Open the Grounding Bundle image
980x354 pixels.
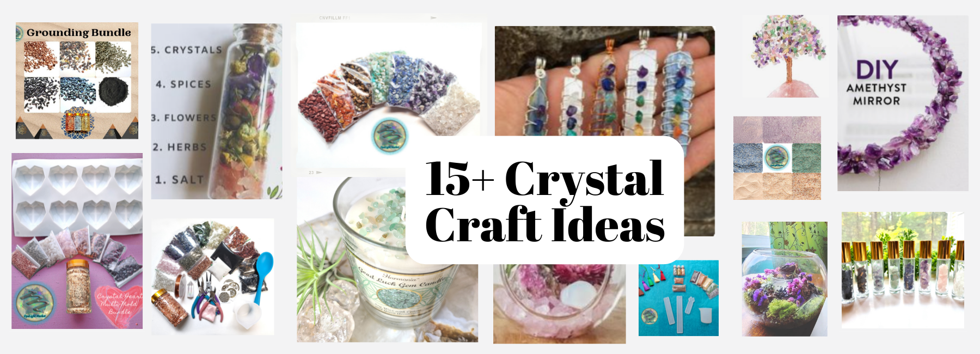(77, 81)
